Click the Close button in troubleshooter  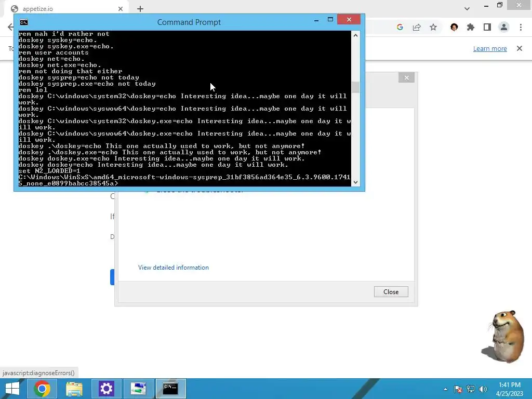(x=391, y=292)
